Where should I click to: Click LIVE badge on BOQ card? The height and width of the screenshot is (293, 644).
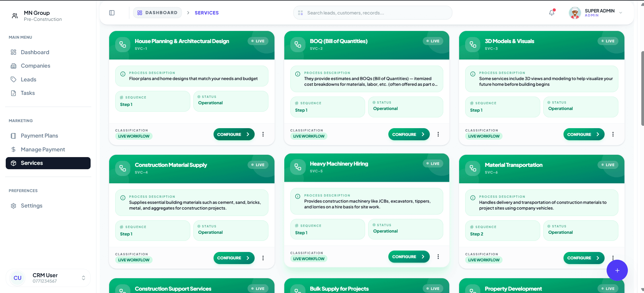433,41
